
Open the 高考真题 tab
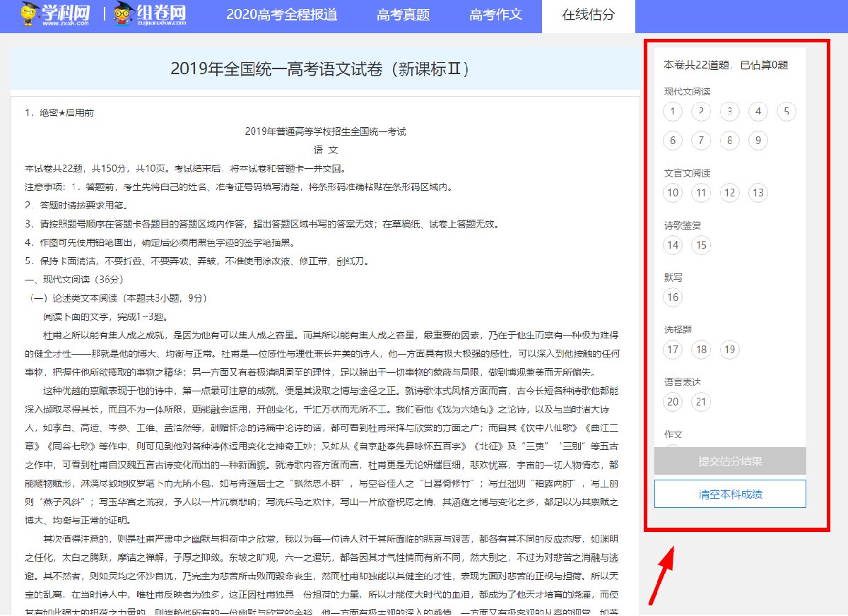[x=403, y=15]
